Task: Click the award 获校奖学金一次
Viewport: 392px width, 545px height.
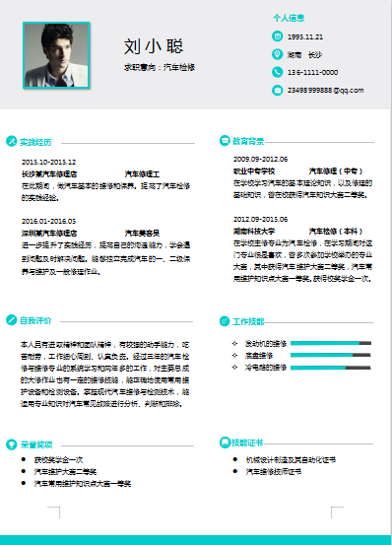Action: [x=58, y=460]
